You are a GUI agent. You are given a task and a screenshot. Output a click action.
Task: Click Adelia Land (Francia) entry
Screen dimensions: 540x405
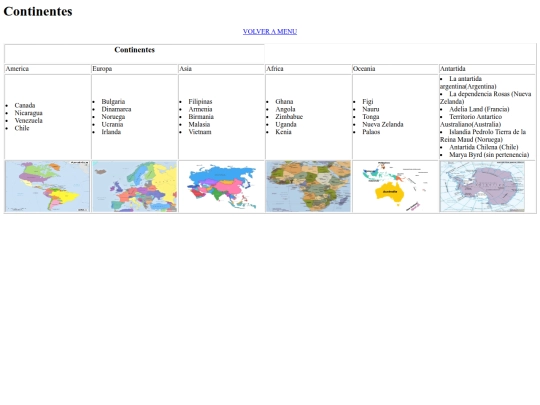pyautogui.click(x=479, y=109)
